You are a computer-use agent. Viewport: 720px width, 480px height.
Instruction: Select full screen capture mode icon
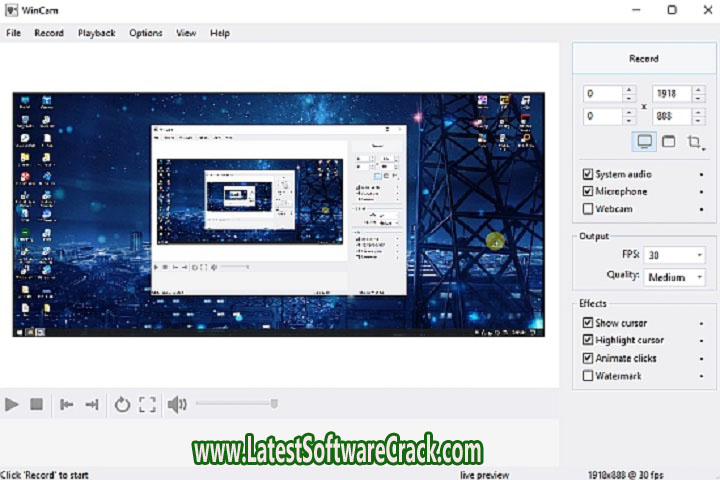click(645, 142)
